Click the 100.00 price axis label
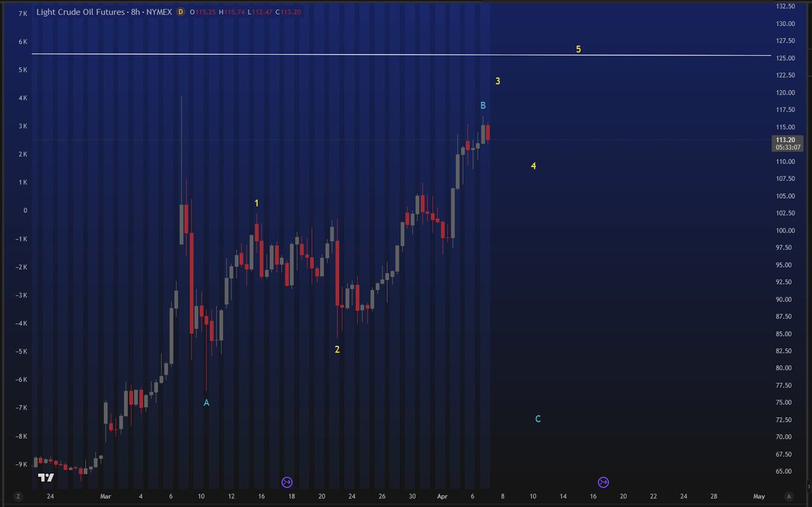Viewport: 812px width, 507px height. [x=786, y=231]
